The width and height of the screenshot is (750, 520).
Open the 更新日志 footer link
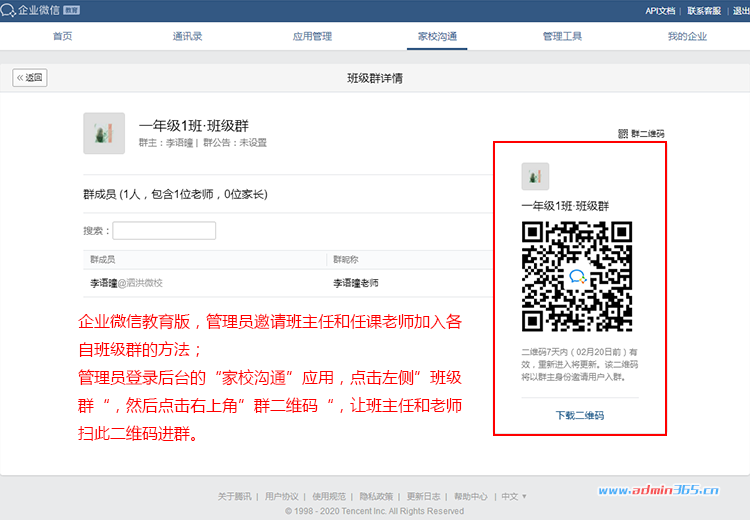pyautogui.click(x=424, y=497)
